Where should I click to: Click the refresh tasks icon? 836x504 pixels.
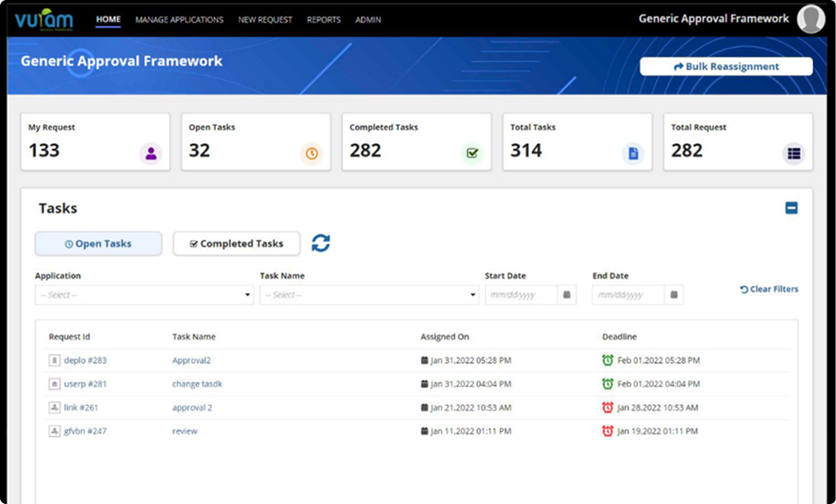point(320,244)
